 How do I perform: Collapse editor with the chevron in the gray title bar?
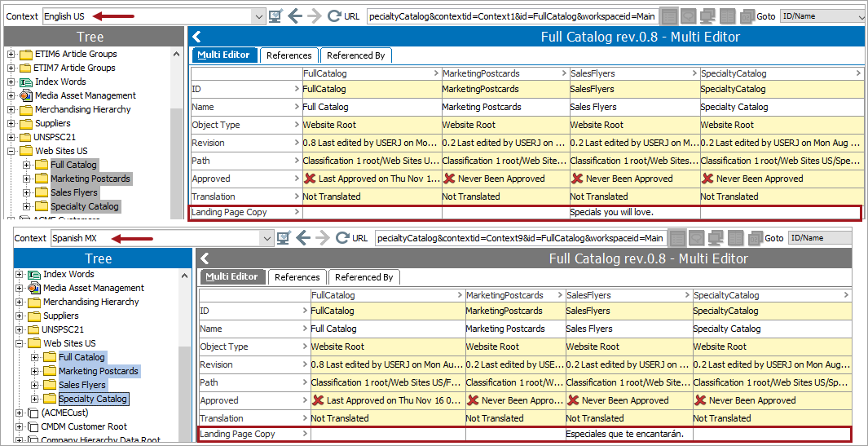pos(205,258)
